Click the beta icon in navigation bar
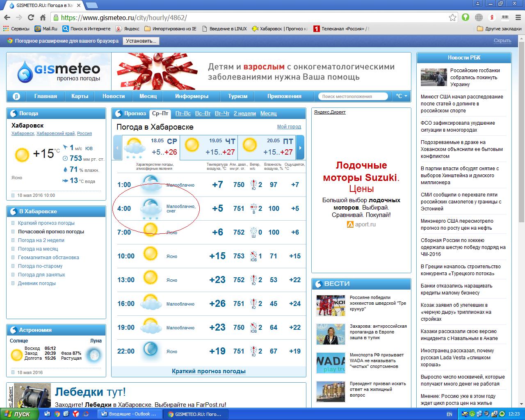The image size is (525, 420). [x=16, y=96]
